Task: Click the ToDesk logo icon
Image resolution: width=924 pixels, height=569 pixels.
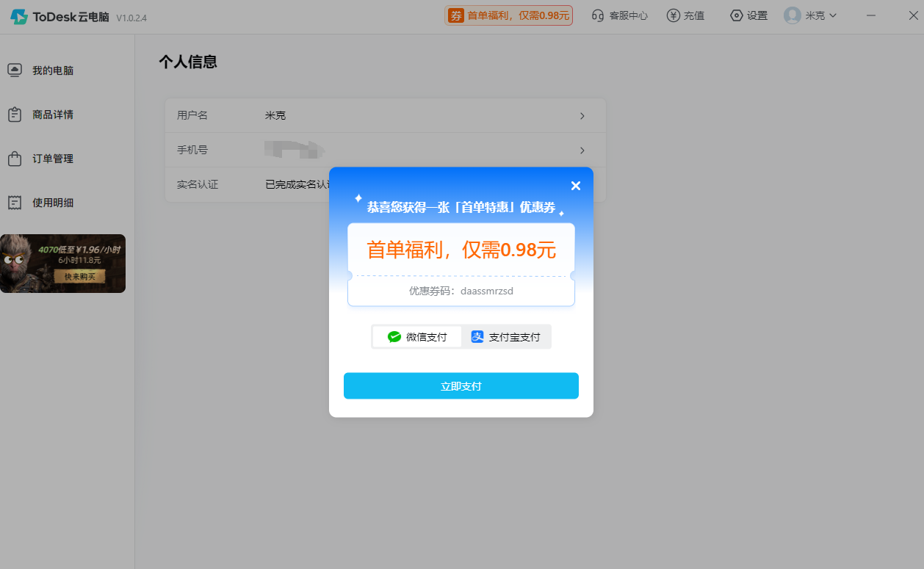Action: [19, 17]
